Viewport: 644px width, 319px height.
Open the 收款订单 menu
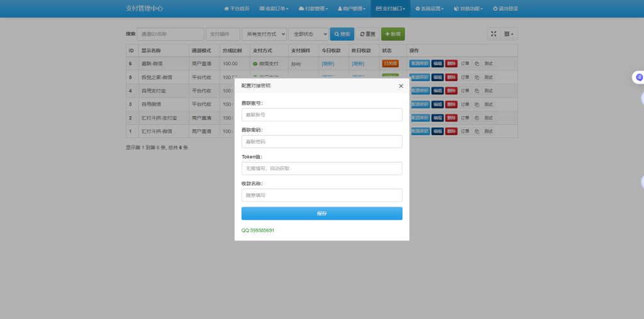(x=274, y=9)
